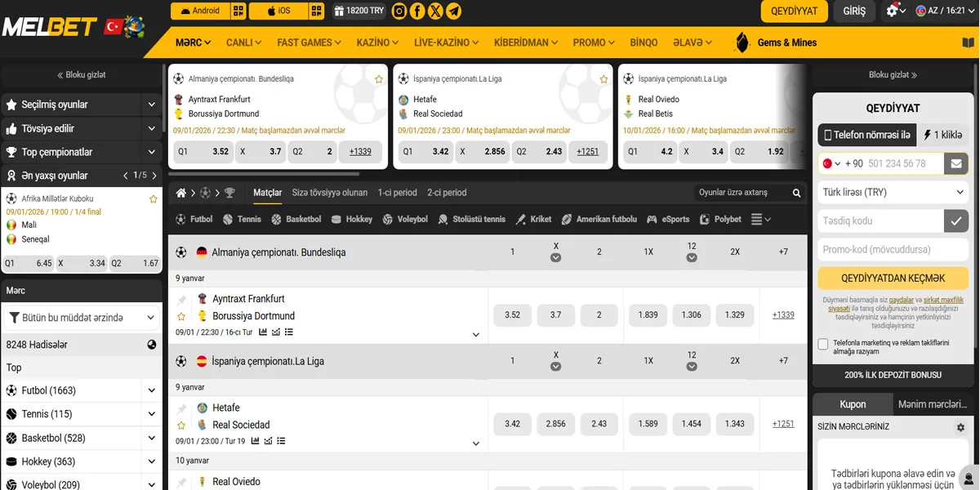Select the eSports filter
This screenshot has width=980, height=490.
(668, 219)
